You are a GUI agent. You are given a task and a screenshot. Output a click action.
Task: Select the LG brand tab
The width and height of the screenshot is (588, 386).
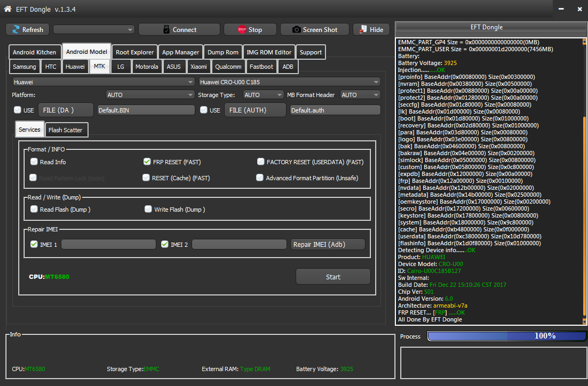(x=121, y=67)
